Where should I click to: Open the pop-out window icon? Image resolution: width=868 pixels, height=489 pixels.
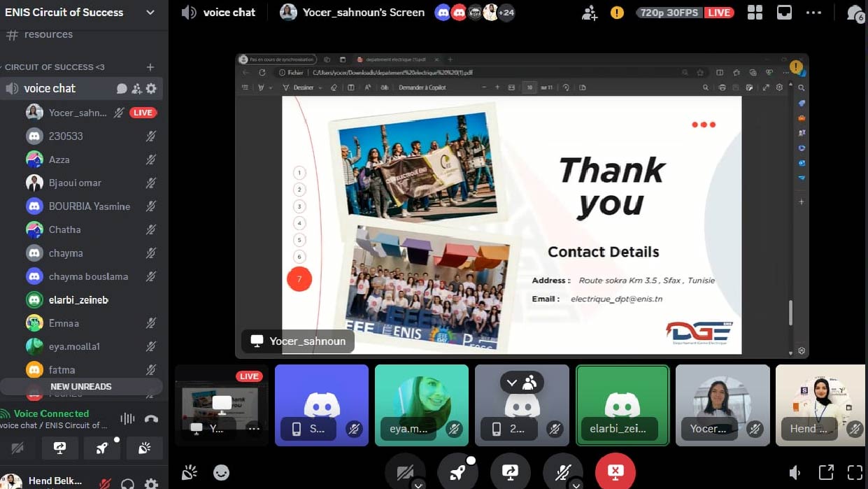point(826,473)
